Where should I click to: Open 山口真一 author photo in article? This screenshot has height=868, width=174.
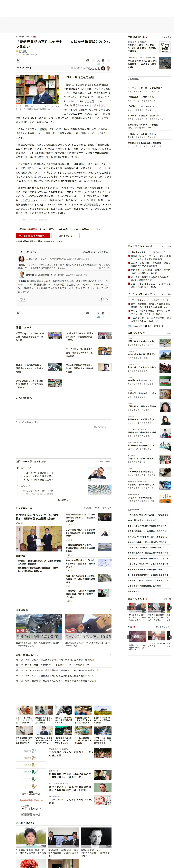pos(38,90)
